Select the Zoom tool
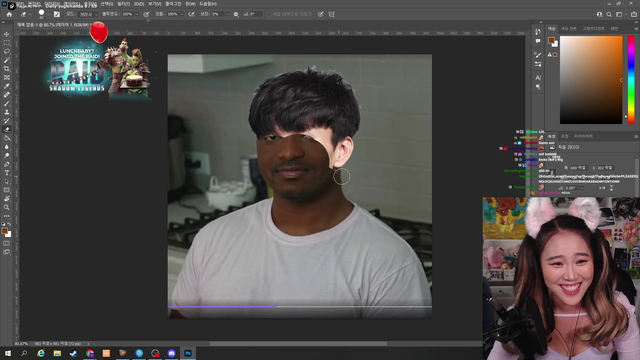This screenshot has width=640, height=360. point(7,207)
